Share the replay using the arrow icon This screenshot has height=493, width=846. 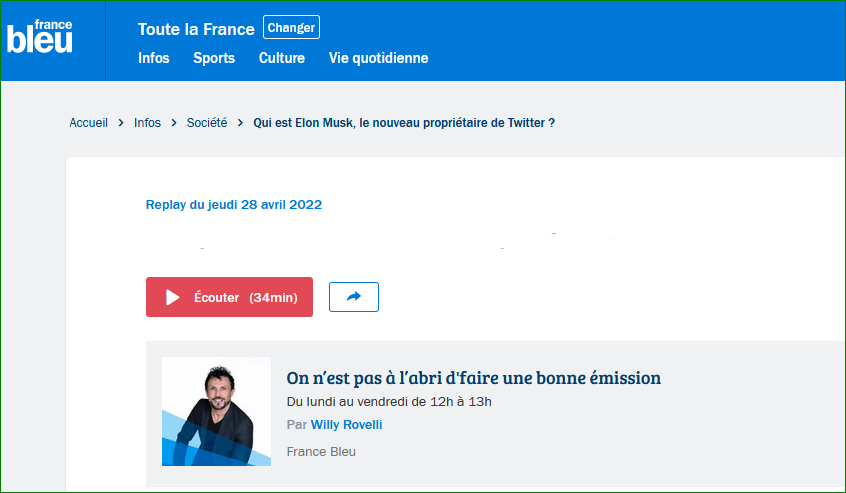[x=354, y=297]
